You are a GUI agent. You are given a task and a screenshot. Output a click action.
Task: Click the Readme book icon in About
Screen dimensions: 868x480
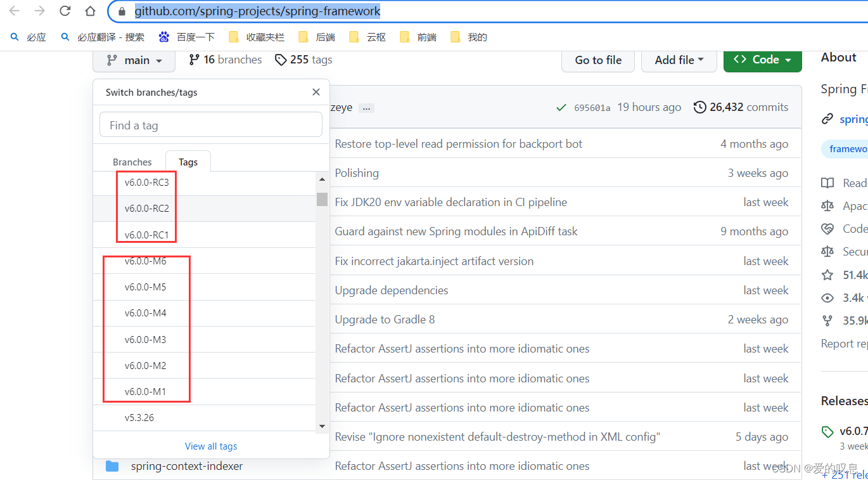click(827, 183)
